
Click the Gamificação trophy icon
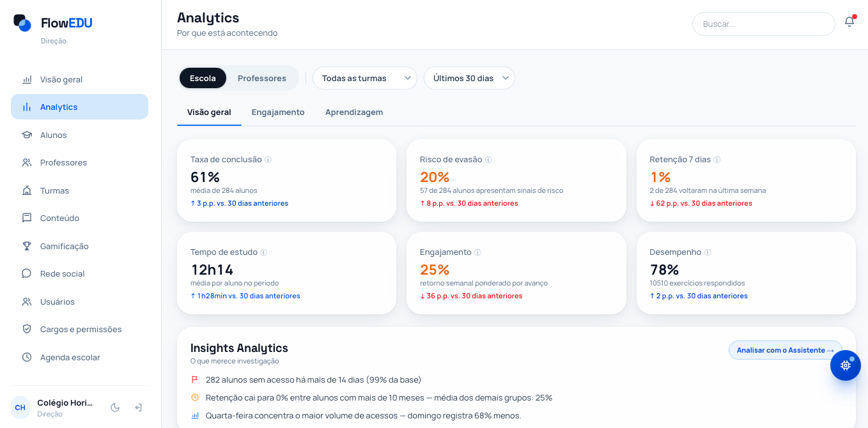27,246
